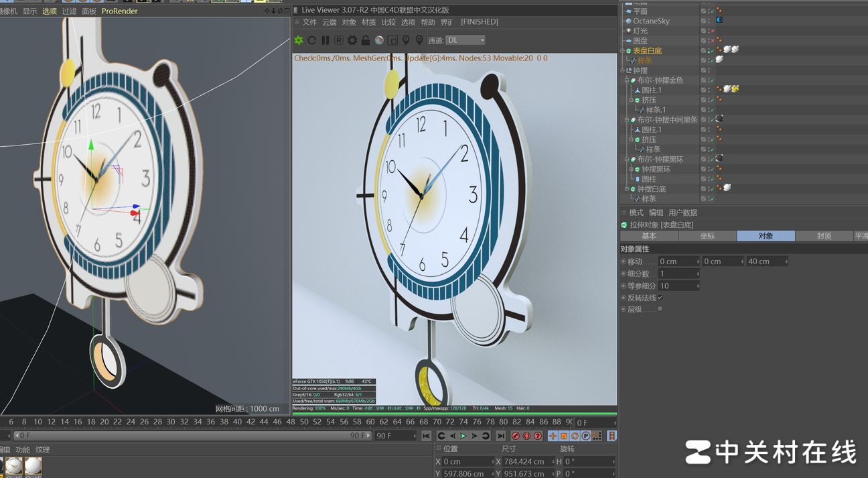Click the record active objects button

coord(515,436)
